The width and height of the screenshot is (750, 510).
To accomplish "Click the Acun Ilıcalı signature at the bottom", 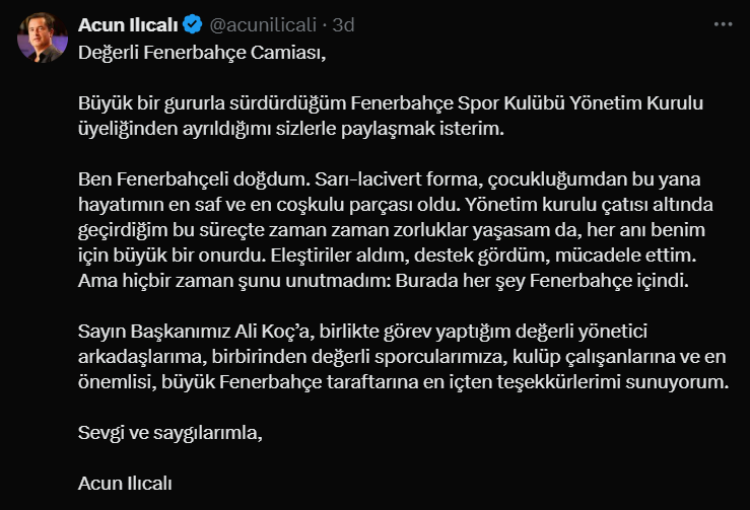I will coord(125,483).
